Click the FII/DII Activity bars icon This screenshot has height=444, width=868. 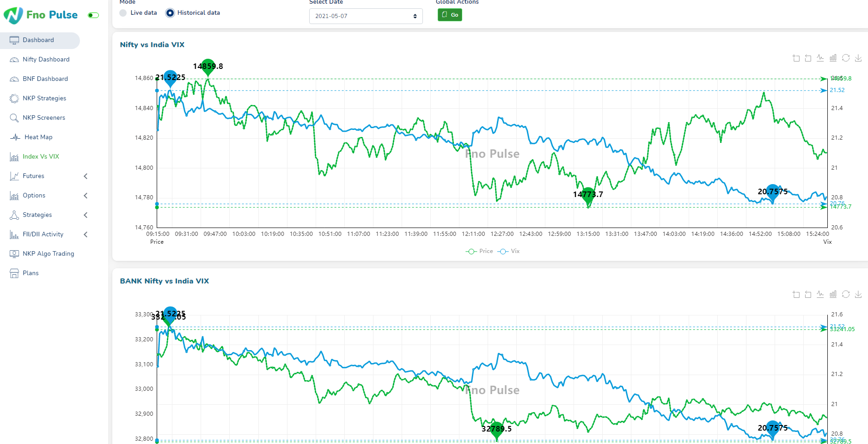click(14, 234)
